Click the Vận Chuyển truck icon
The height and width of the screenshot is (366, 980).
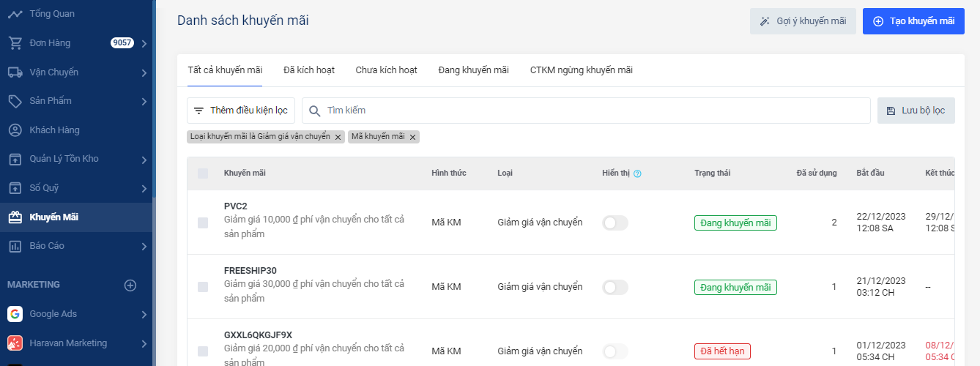15,72
